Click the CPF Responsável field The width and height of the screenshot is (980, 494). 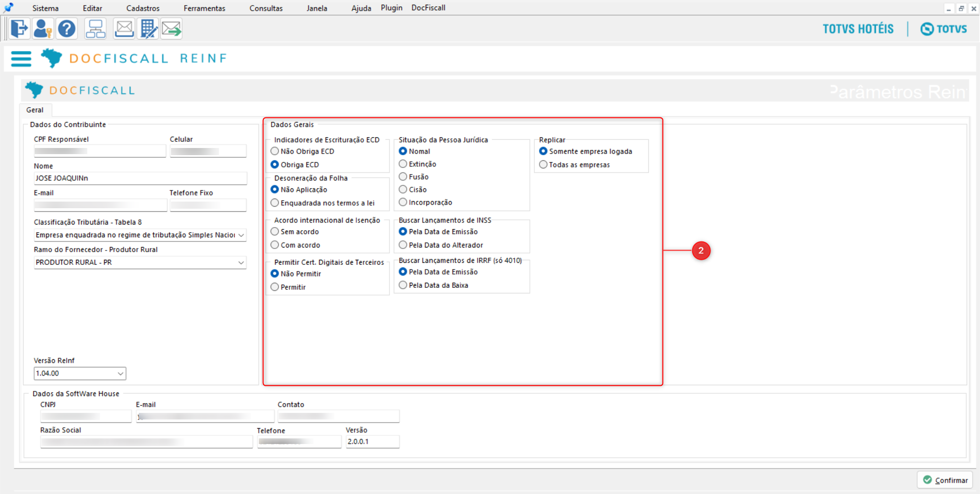pos(100,151)
